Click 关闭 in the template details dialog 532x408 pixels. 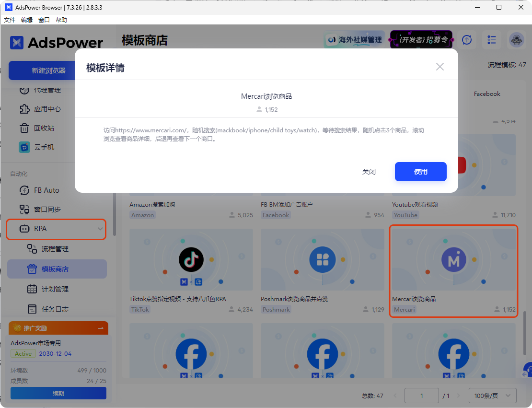tap(369, 171)
